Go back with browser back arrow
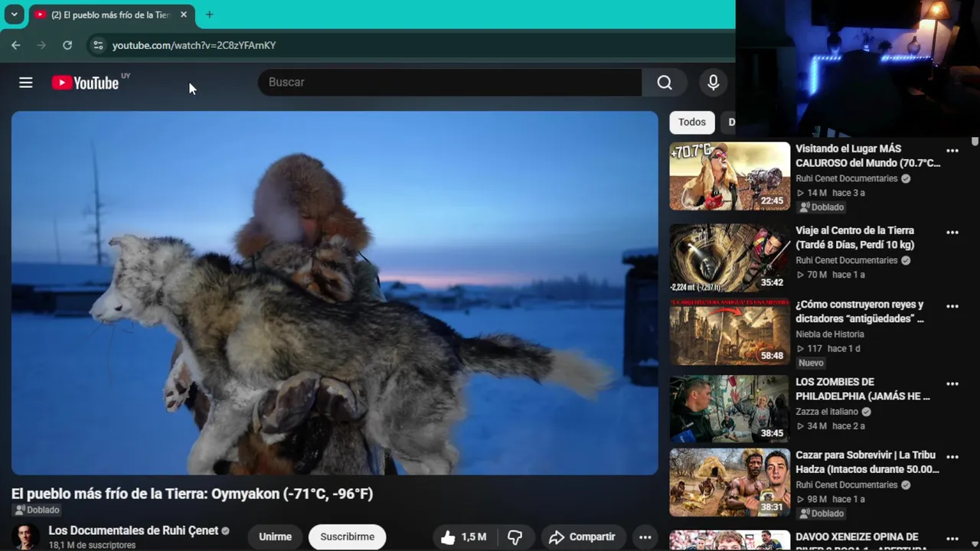The image size is (980, 551). pyautogui.click(x=16, y=45)
